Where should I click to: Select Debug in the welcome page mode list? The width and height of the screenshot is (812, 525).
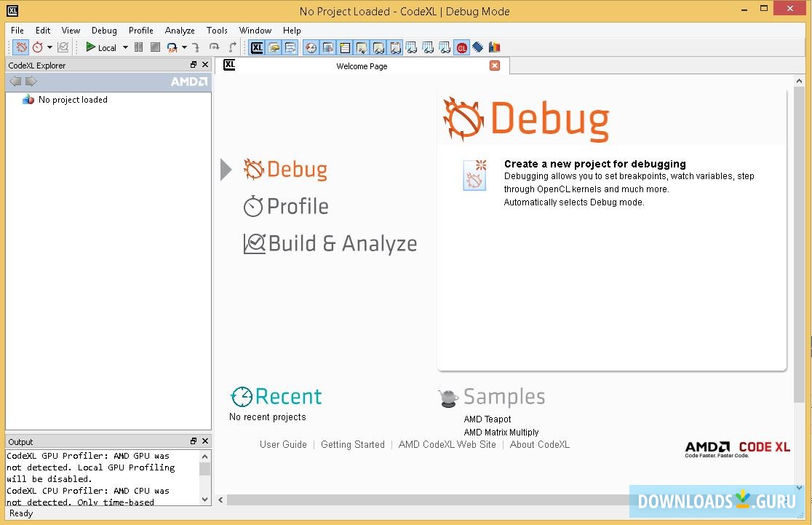coord(286,170)
